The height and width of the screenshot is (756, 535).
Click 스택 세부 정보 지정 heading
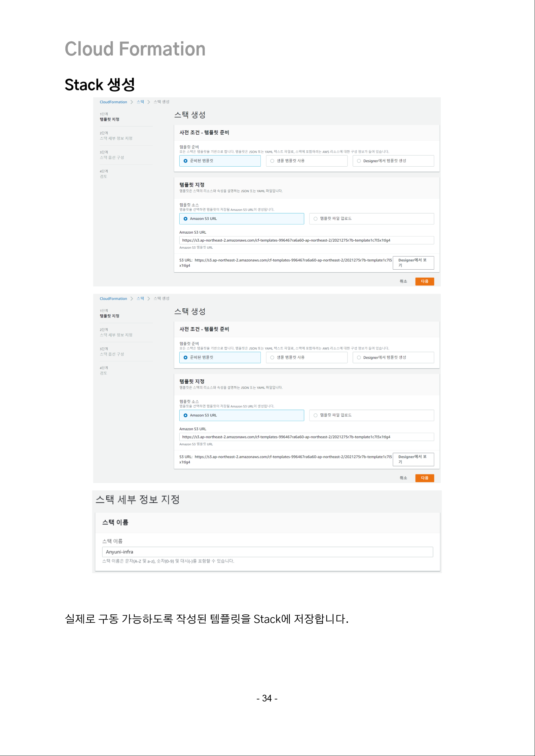(x=138, y=500)
